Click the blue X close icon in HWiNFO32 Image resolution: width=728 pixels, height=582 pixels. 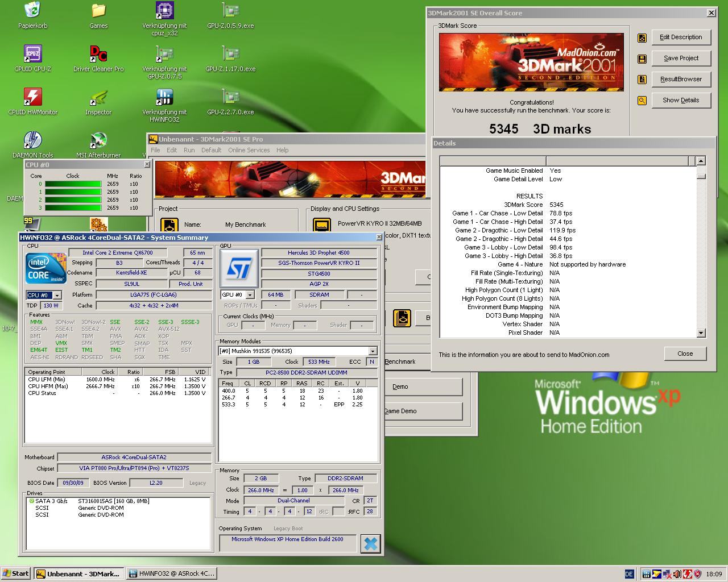click(370, 543)
